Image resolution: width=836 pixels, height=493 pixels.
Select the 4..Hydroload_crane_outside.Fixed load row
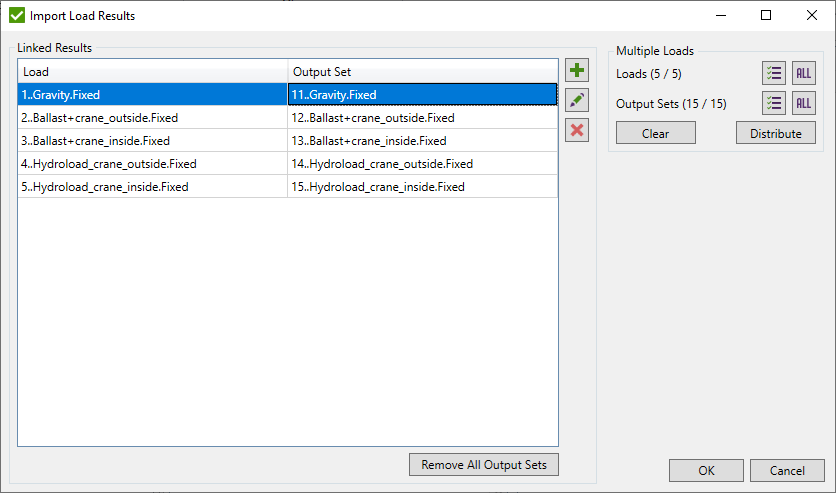tap(152, 164)
